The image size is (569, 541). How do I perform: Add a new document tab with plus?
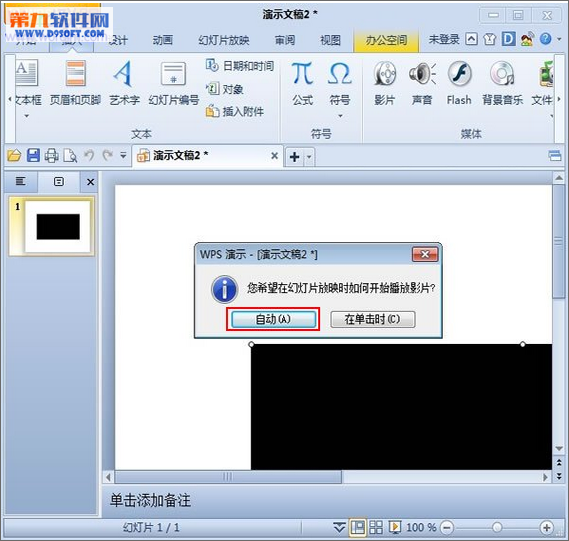tap(295, 157)
